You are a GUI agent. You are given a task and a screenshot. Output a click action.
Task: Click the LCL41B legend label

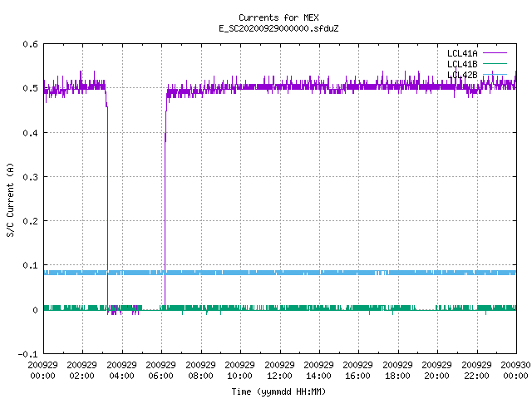click(x=462, y=64)
